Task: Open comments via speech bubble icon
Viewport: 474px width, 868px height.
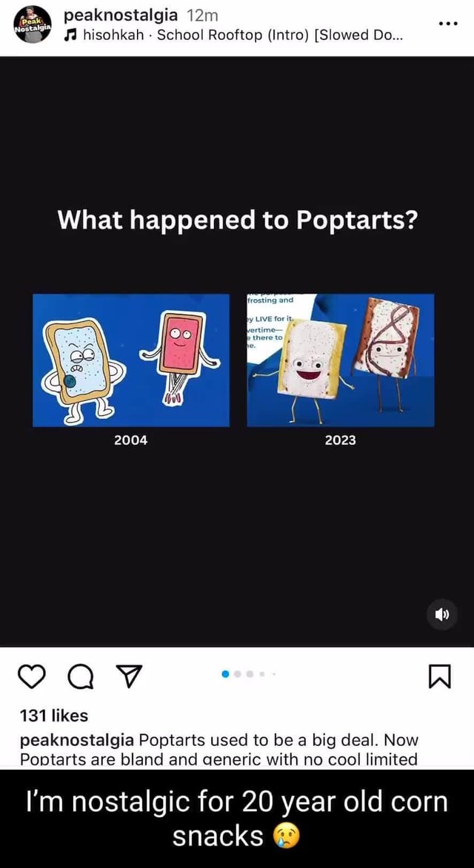Action: point(82,677)
